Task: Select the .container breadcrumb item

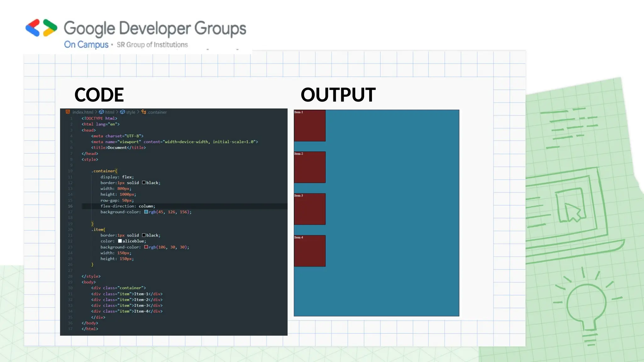Action: (x=157, y=112)
